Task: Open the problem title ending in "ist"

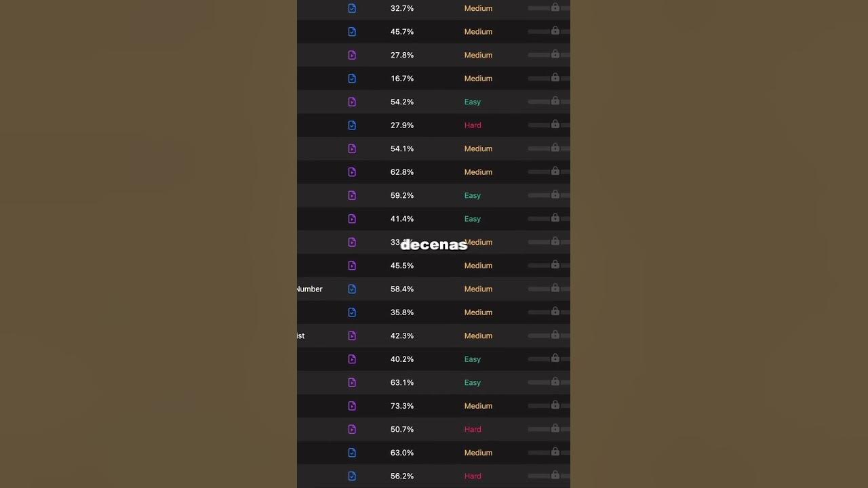Action: 301,335
